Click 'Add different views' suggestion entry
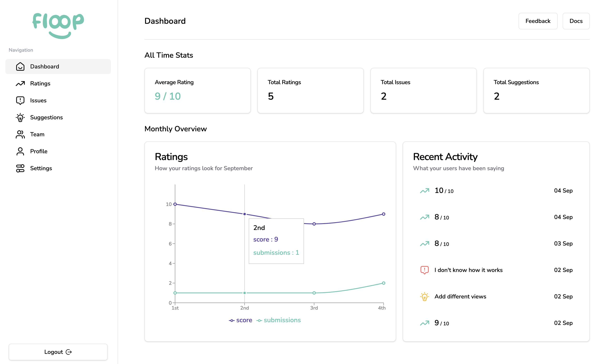 496,297
